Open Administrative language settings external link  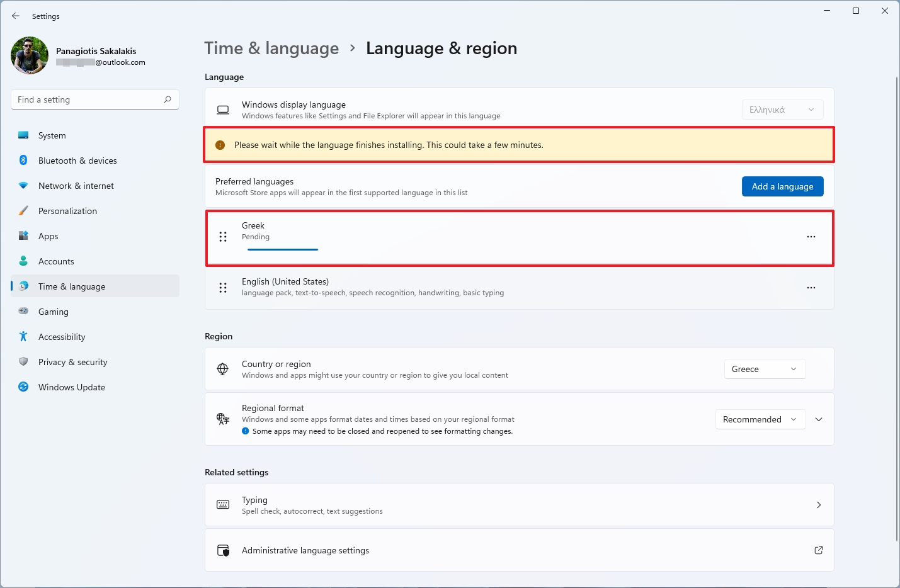[818, 550]
